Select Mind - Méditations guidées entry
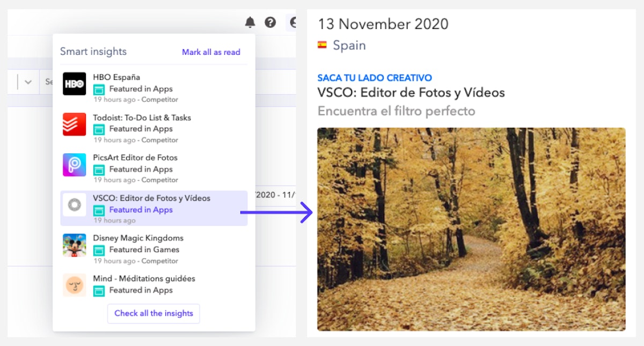The image size is (644, 346). [x=144, y=278]
